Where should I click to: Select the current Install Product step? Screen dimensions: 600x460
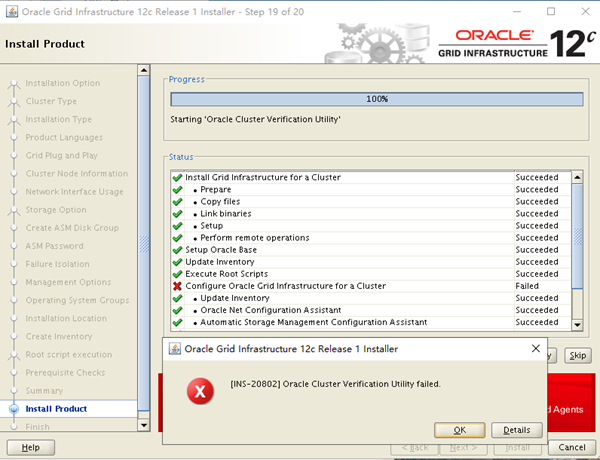click(x=56, y=409)
